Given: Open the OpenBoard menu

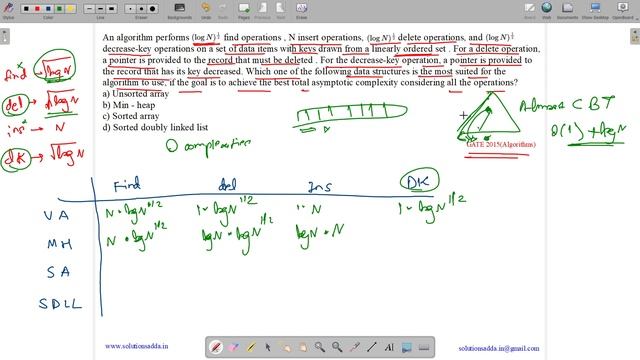Looking at the screenshot, I should click(623, 11).
